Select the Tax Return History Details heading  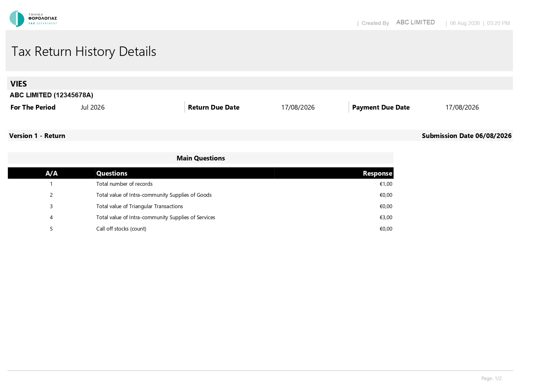(84, 51)
